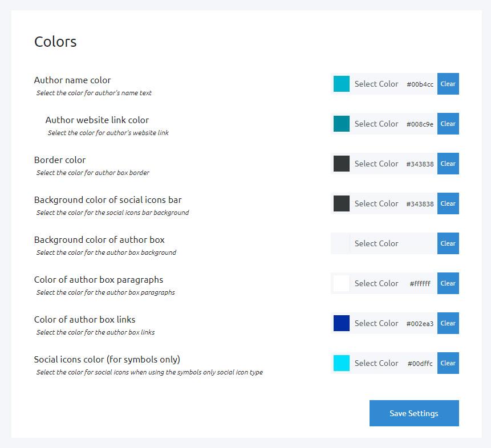This screenshot has width=491, height=448.
Task: Click the #002ea3 hex value field
Action: tap(420, 324)
